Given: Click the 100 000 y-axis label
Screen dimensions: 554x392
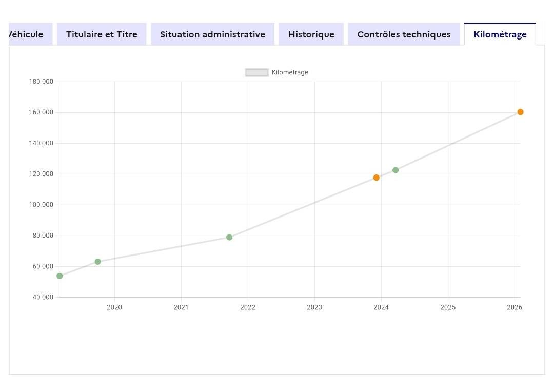Looking at the screenshot, I should pos(41,205).
